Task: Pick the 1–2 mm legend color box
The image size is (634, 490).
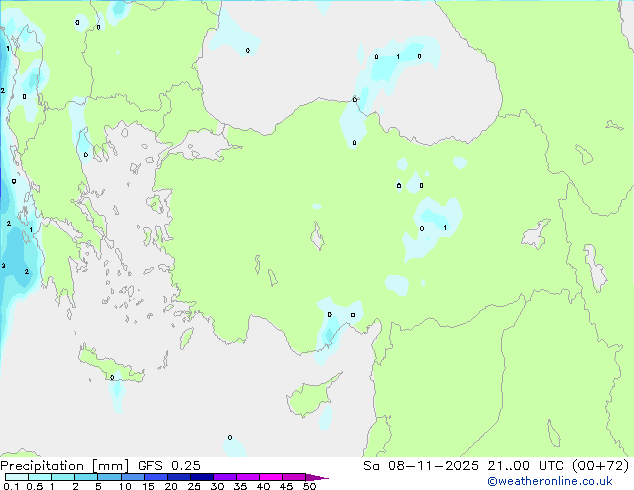Action: point(63,477)
